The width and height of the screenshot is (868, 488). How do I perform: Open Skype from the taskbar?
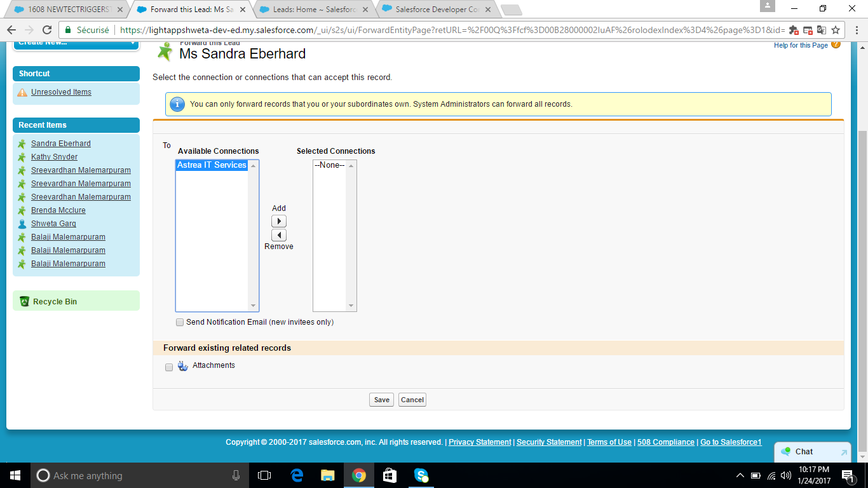pos(421,475)
